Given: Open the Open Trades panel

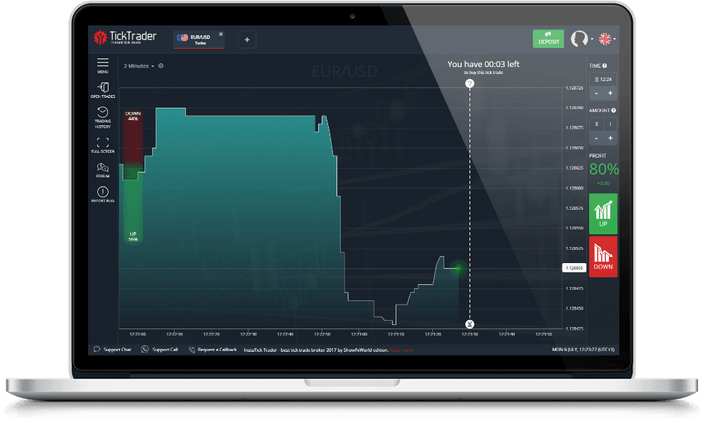Looking at the screenshot, I should pos(103,89).
